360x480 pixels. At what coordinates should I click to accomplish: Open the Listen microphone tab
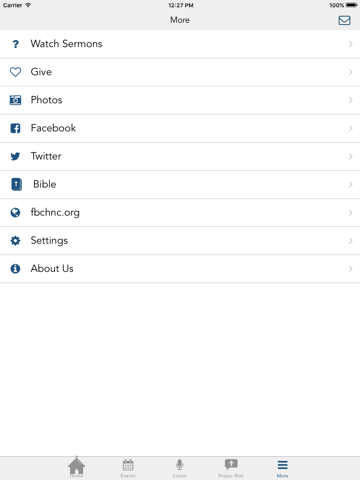(x=179, y=468)
